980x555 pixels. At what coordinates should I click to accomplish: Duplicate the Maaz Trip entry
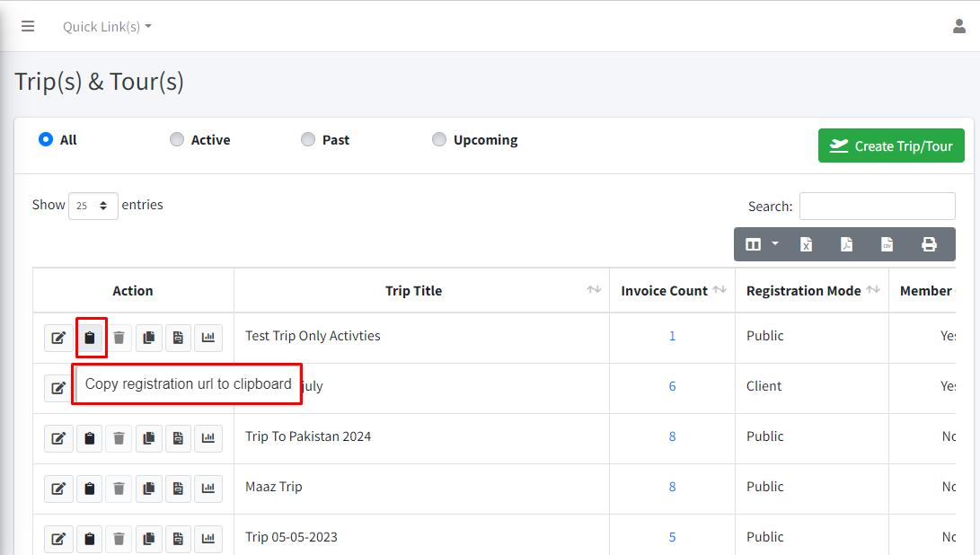pyautogui.click(x=148, y=489)
